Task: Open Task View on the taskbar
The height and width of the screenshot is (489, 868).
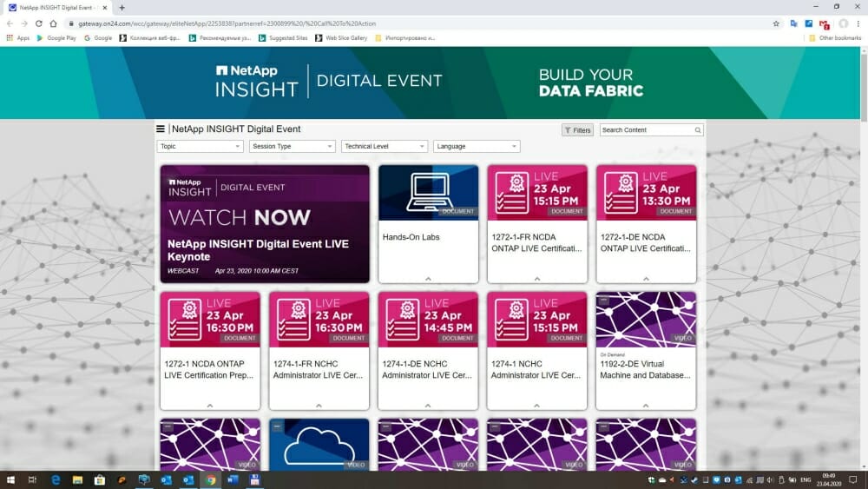Action: 32,479
